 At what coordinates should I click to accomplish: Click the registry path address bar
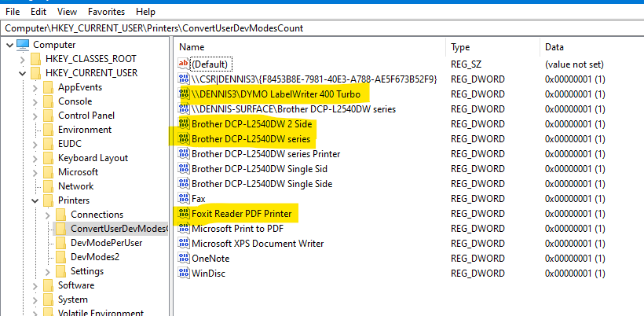click(x=322, y=28)
